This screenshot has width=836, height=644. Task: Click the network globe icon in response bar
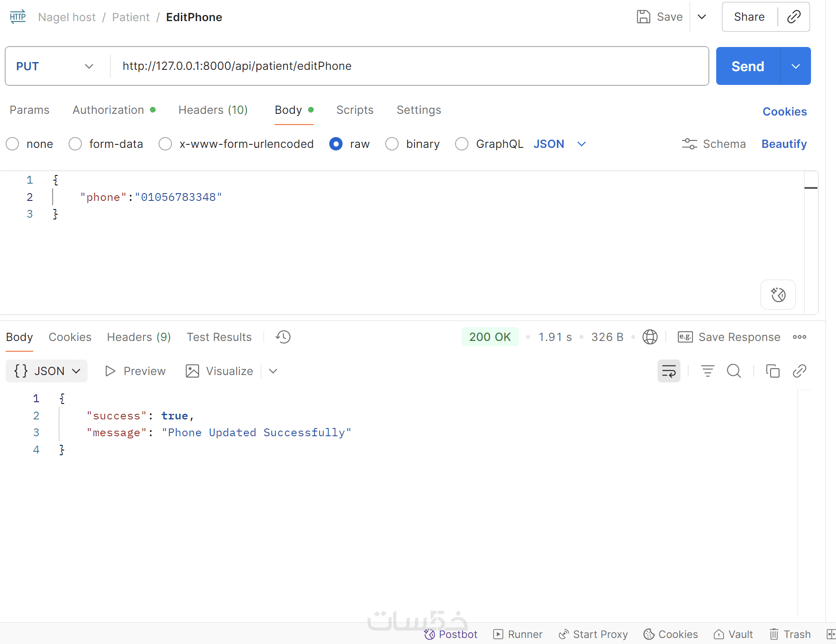point(650,337)
